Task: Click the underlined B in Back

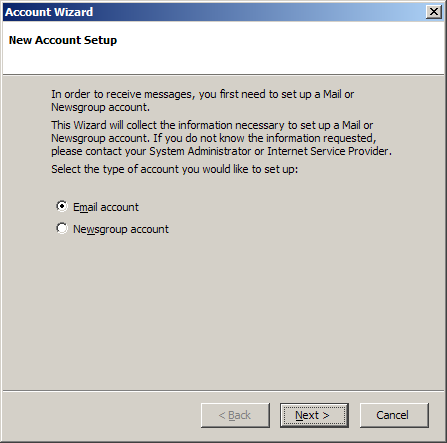Action: (232, 415)
